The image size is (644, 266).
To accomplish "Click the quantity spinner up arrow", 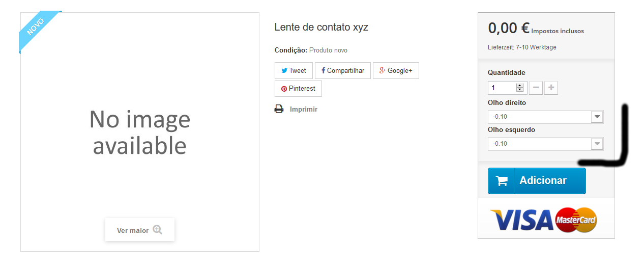I will click(519, 86).
